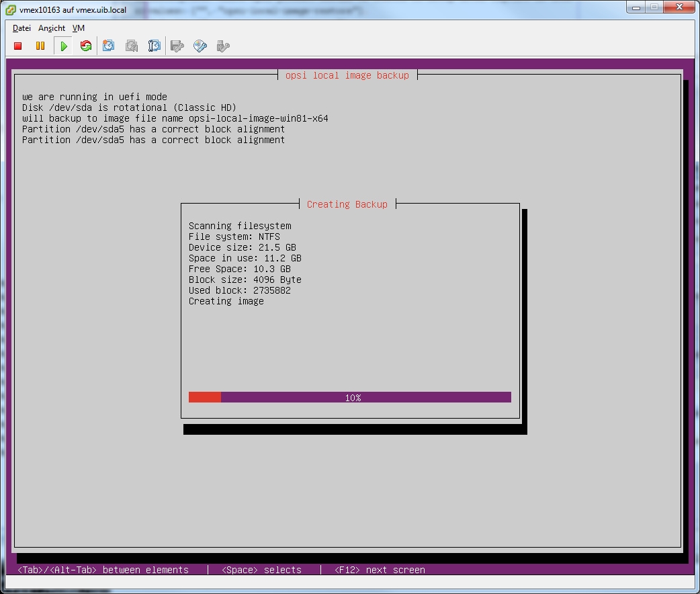Open the Datei menu
This screenshot has width=700, height=594.
(x=21, y=28)
